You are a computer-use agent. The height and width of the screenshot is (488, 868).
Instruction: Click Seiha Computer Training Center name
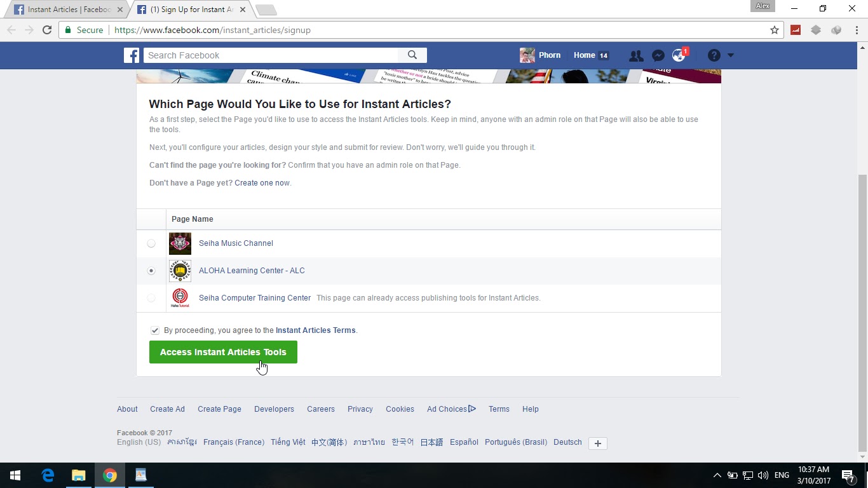point(255,298)
